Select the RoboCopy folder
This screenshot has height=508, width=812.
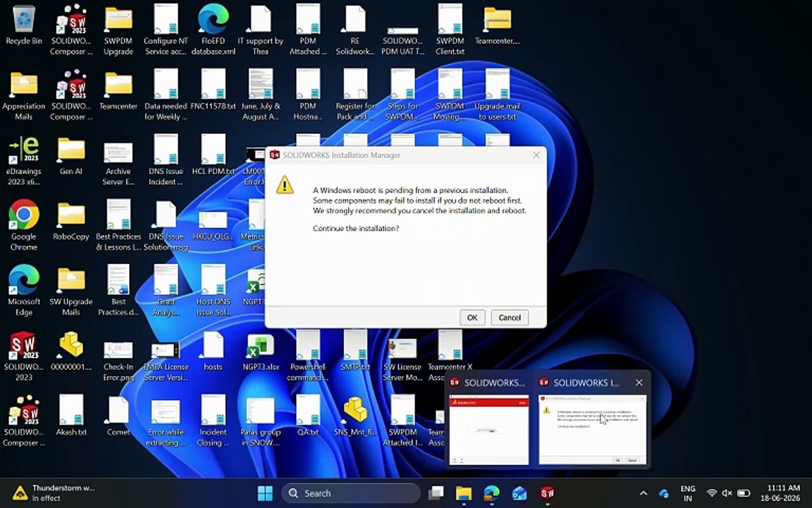[71, 221]
